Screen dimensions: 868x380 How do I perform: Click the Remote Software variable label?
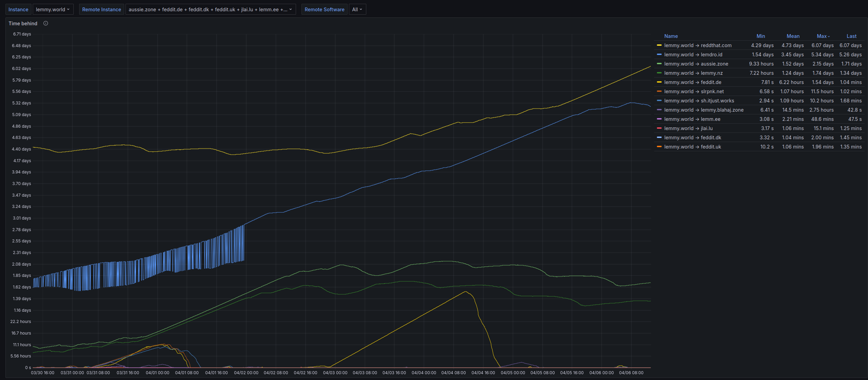click(x=324, y=10)
